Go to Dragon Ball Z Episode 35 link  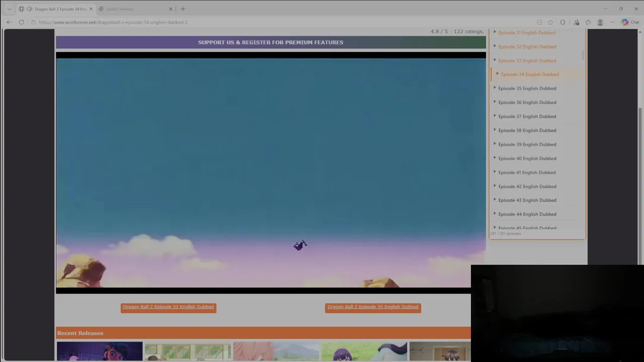373,307
